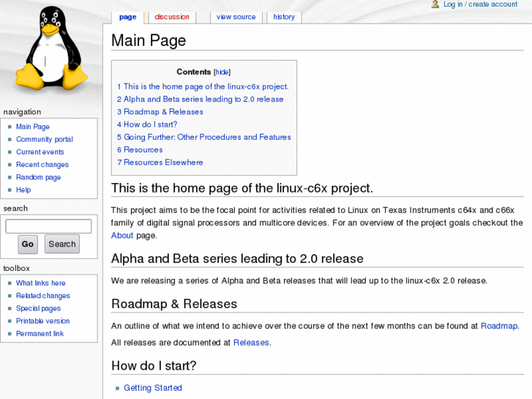This screenshot has height=399, width=532.
Task: Open Help in navigation sidebar
Action: coord(23,190)
